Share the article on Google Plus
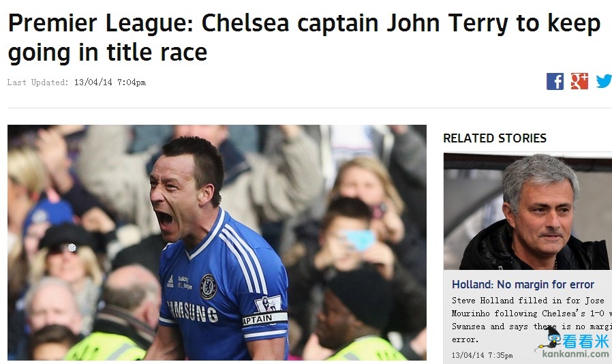 pyautogui.click(x=579, y=81)
